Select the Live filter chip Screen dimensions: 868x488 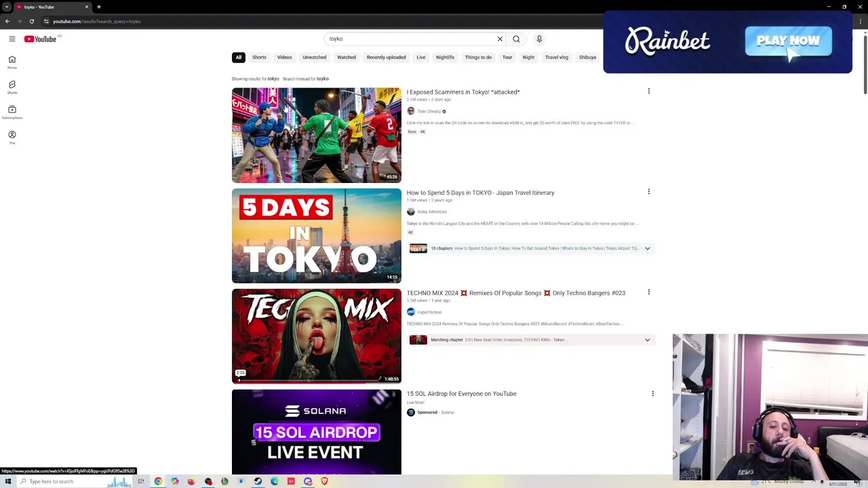click(421, 58)
